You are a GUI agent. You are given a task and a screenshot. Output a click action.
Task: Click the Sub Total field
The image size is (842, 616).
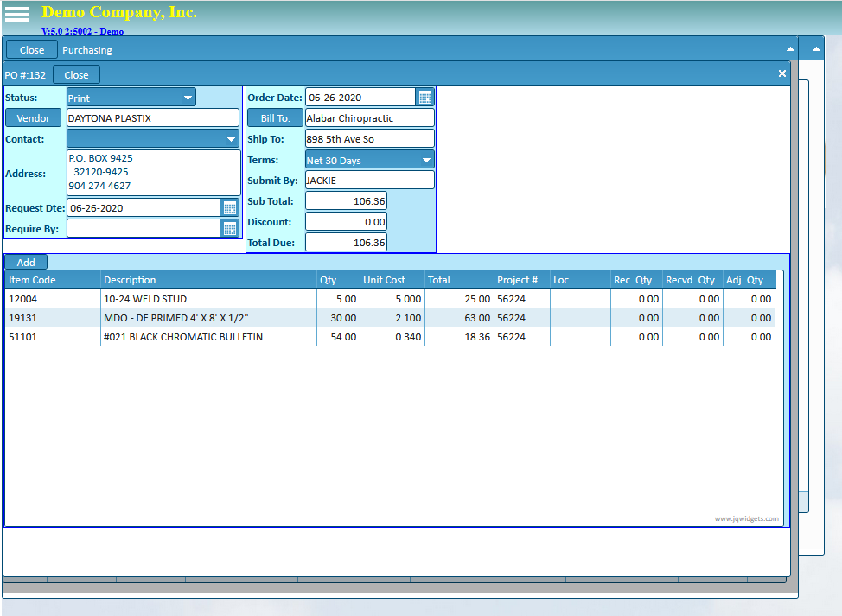tap(346, 201)
